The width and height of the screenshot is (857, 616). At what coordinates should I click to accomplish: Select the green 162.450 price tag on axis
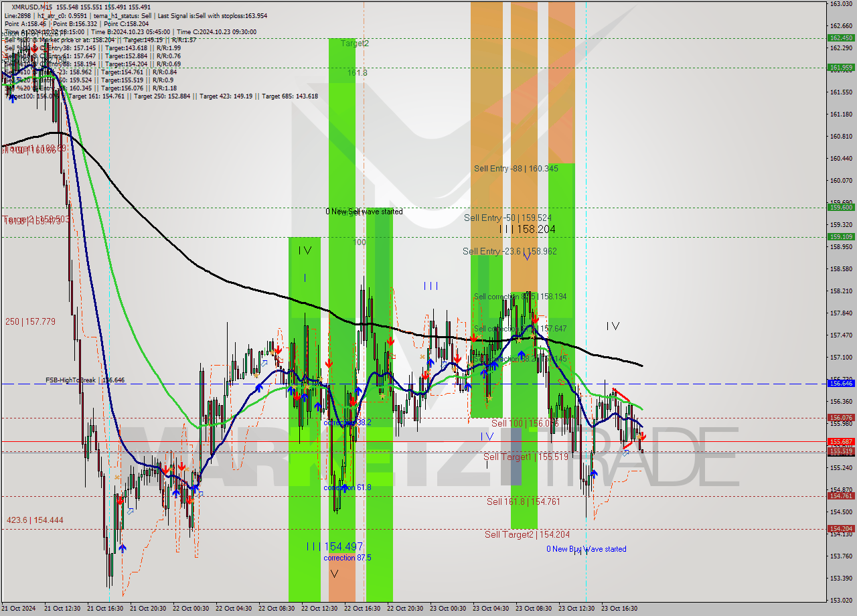[x=840, y=38]
